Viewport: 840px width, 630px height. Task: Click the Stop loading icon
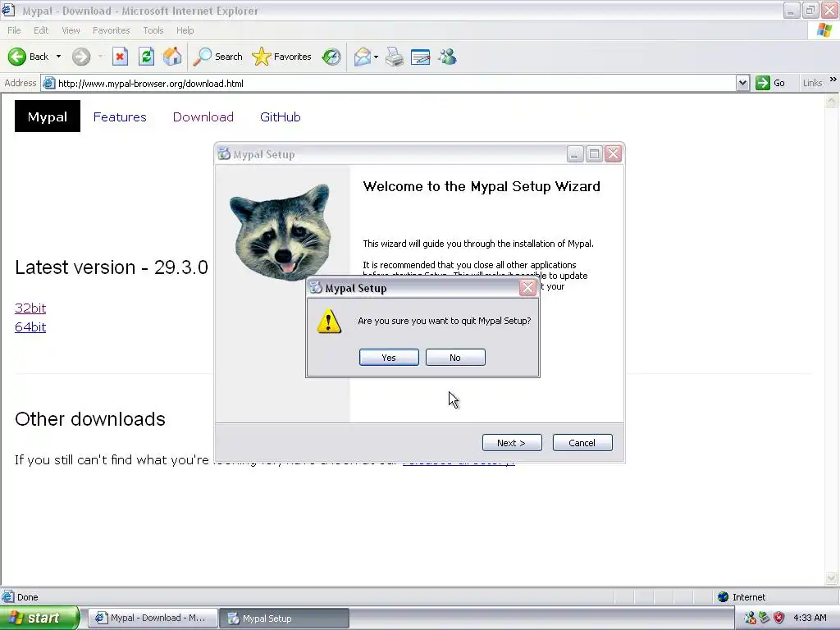pyautogui.click(x=120, y=57)
